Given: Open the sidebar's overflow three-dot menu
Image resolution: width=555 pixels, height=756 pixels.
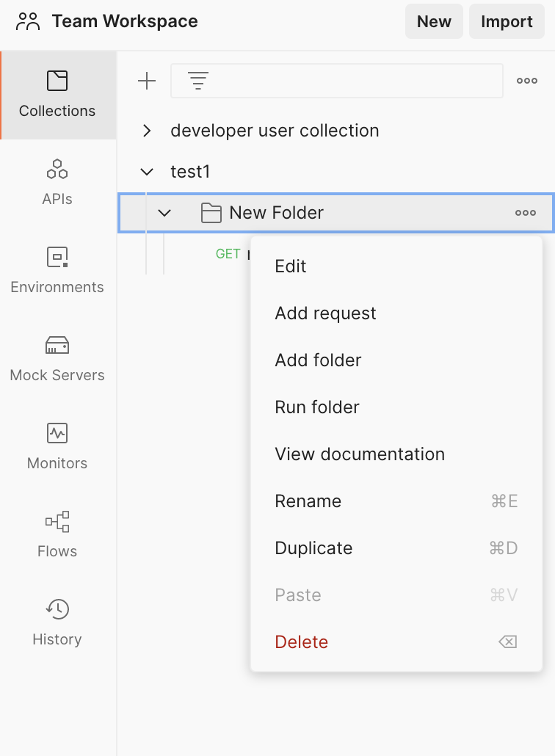Looking at the screenshot, I should (x=526, y=81).
